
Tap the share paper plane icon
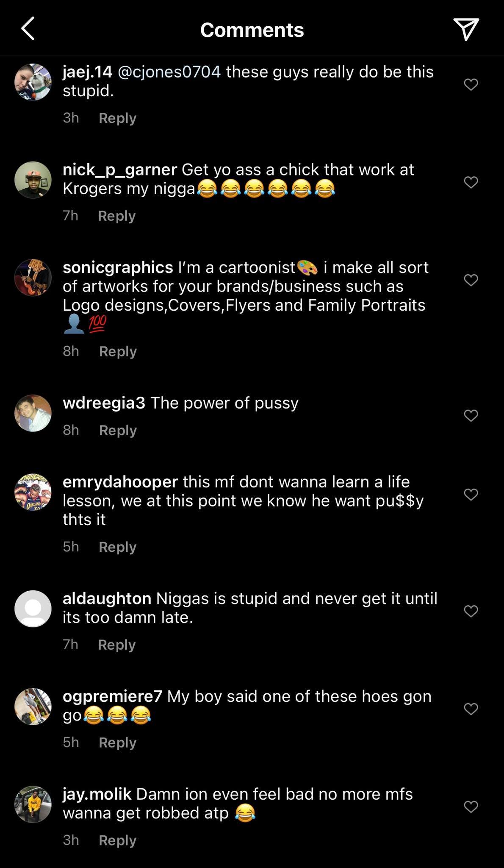pyautogui.click(x=466, y=29)
